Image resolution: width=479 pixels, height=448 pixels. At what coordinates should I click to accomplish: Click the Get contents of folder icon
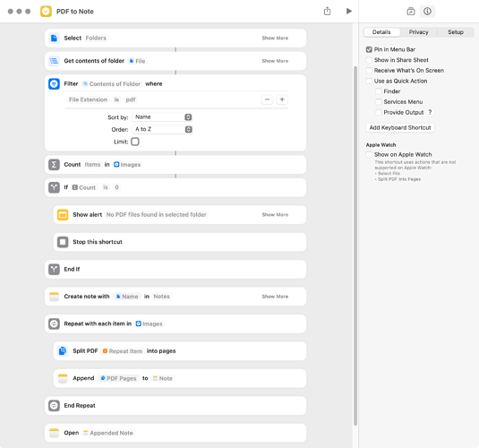tap(54, 61)
